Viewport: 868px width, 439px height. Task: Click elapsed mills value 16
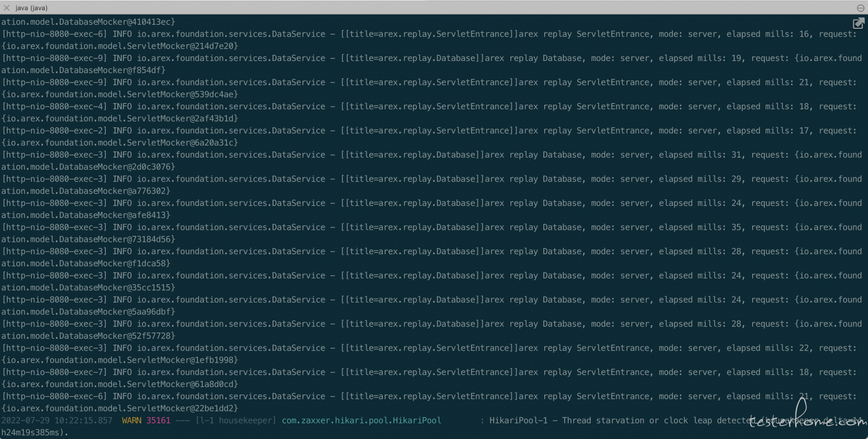tap(804, 34)
